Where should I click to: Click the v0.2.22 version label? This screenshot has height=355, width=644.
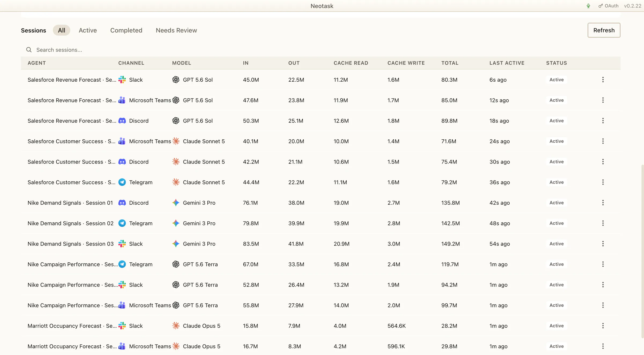[x=632, y=6]
